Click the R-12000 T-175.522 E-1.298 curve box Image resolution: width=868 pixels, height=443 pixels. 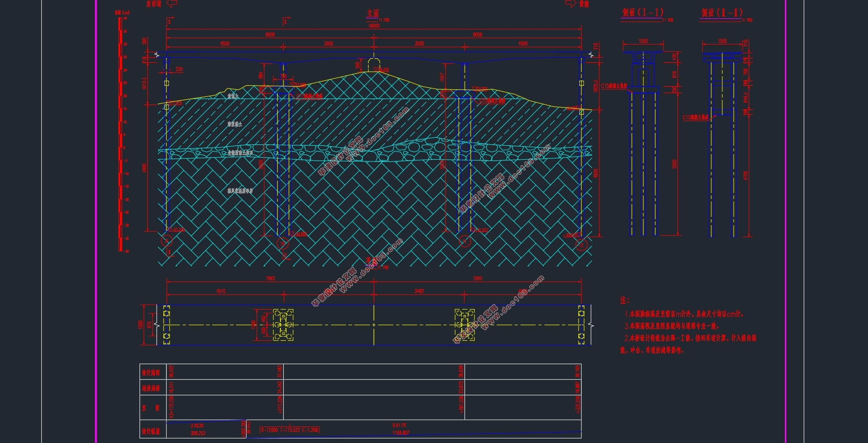pos(290,430)
